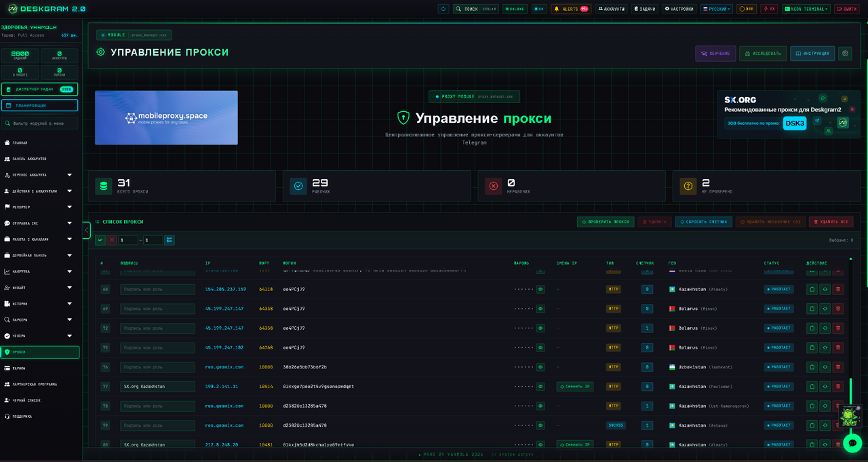
Task: Expand Перенос аккаунта menu arrow
Action: tap(69, 175)
